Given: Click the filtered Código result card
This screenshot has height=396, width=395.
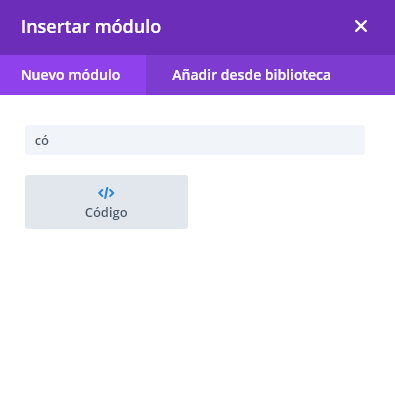Looking at the screenshot, I should tap(106, 202).
